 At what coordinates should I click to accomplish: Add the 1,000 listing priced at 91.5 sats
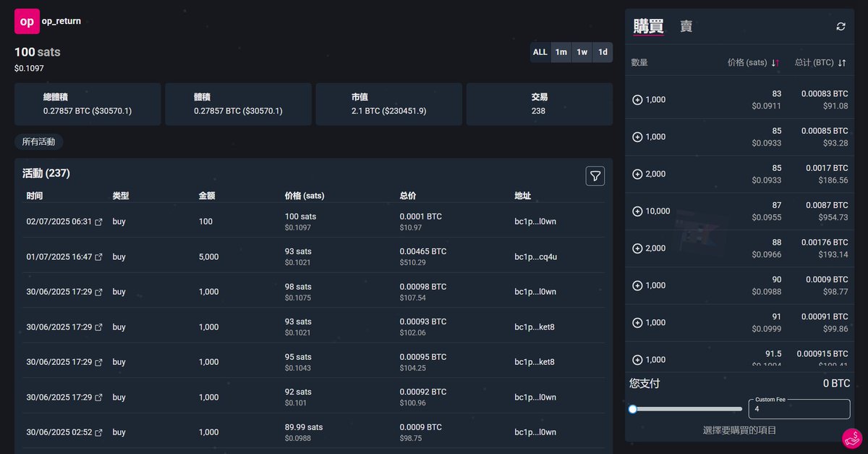[x=637, y=360]
